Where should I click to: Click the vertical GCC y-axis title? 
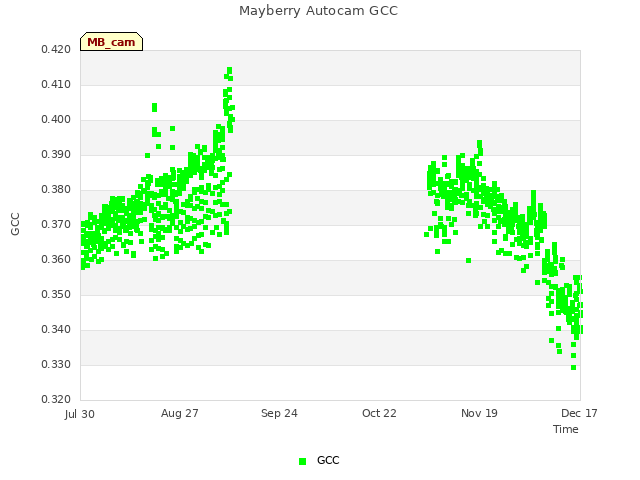[15, 224]
